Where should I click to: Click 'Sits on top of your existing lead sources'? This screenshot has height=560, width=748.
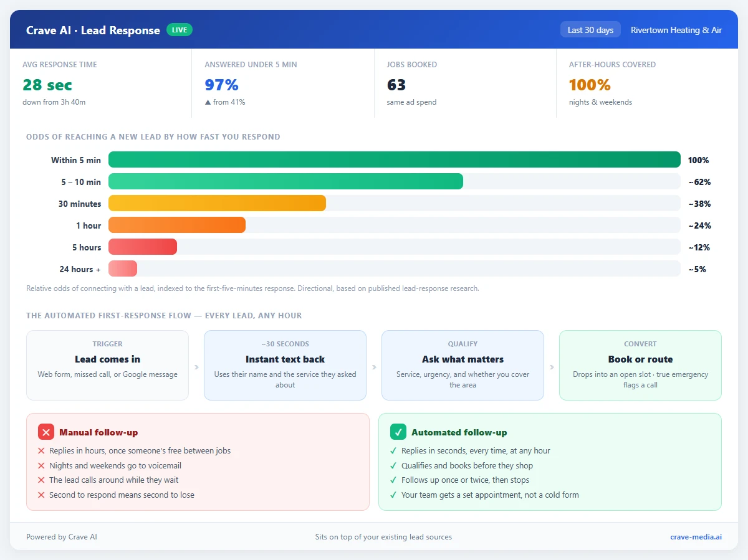(x=383, y=537)
